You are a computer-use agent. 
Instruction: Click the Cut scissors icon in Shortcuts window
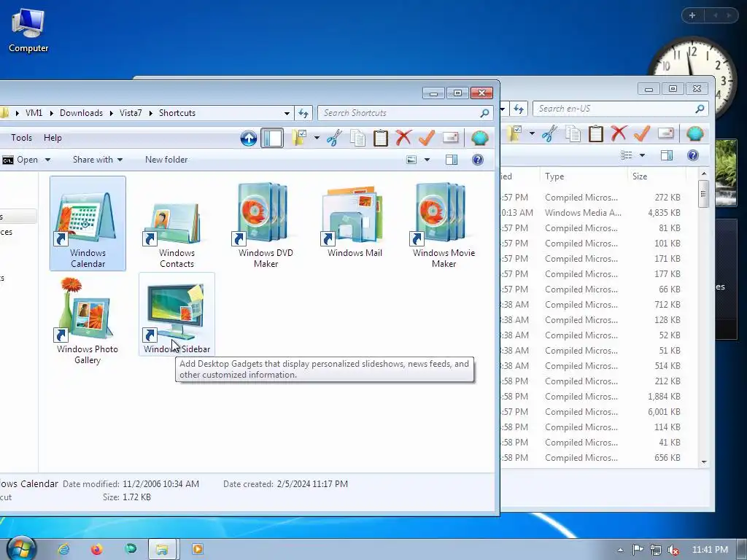334,138
